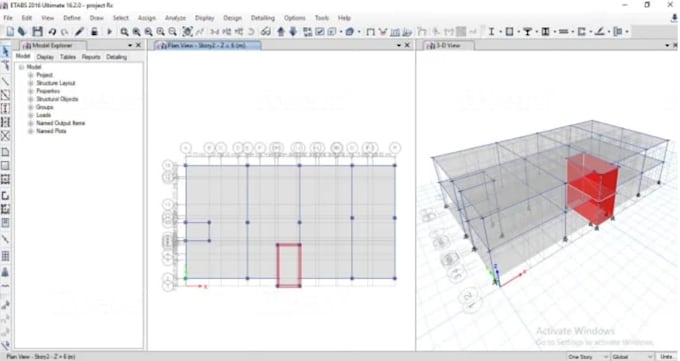Select the Pointer tool in left toolbar
This screenshot has height=361, width=680.
(x=6, y=52)
